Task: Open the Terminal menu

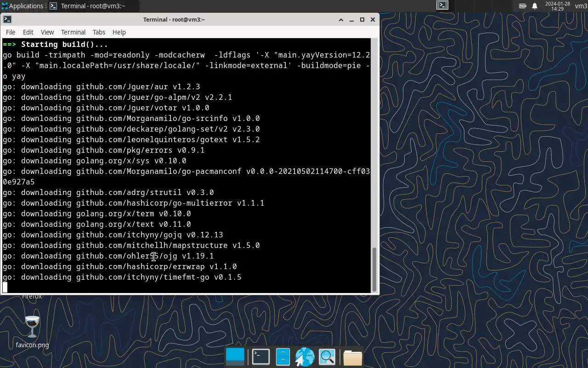Action: [73, 32]
